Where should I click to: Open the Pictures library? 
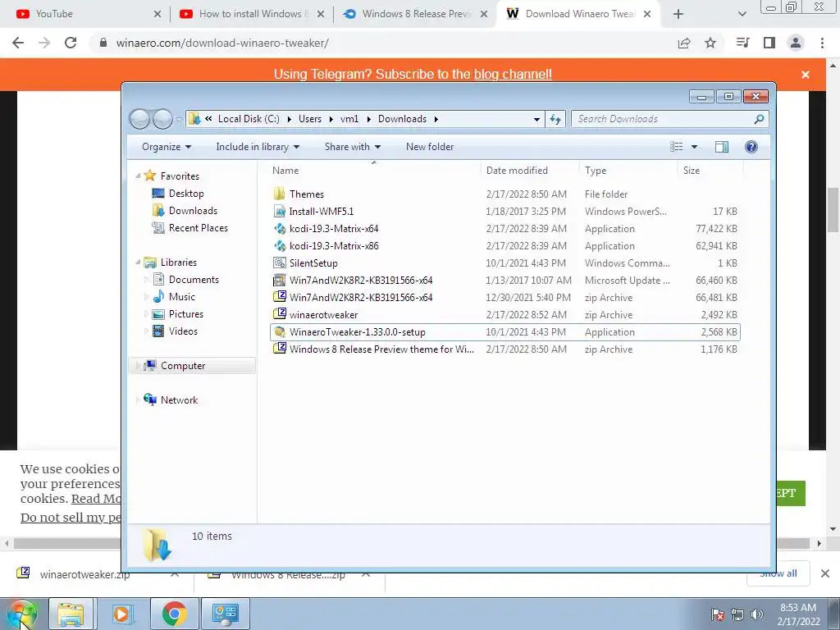coord(186,314)
